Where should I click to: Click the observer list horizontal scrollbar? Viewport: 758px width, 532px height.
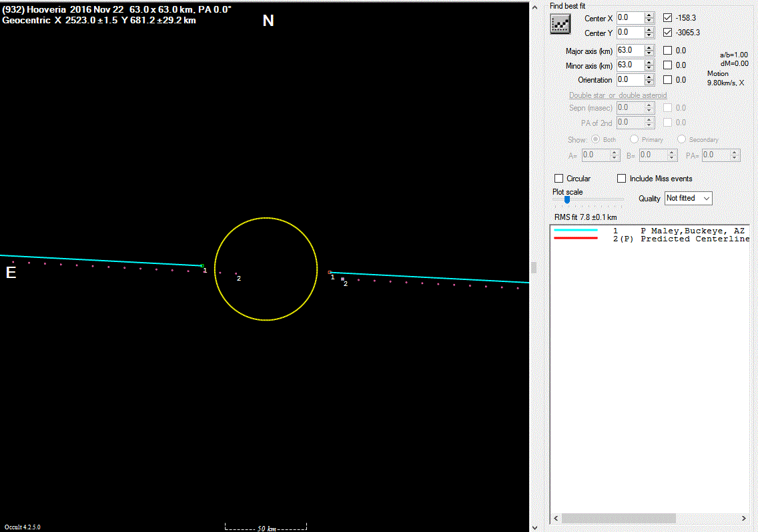(x=619, y=518)
